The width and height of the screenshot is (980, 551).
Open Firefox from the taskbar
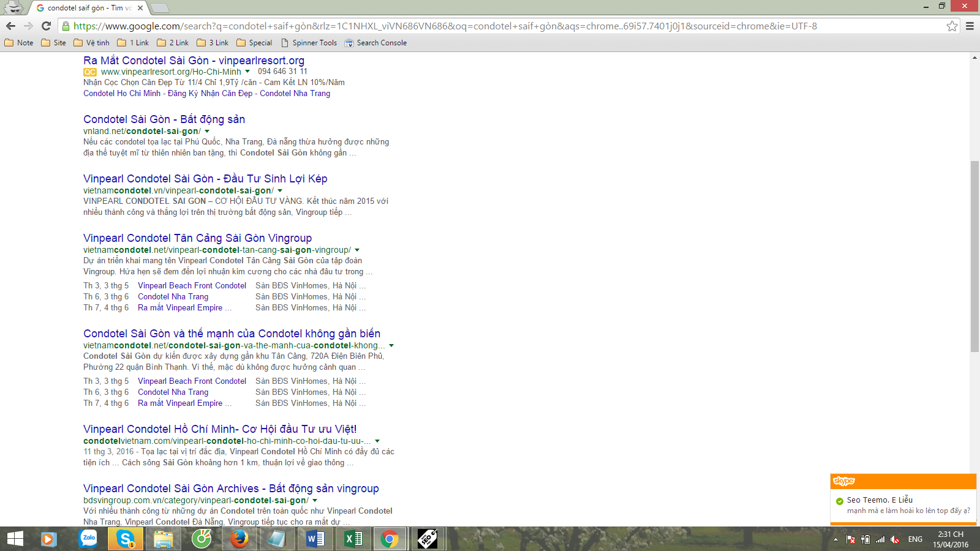[x=239, y=539]
